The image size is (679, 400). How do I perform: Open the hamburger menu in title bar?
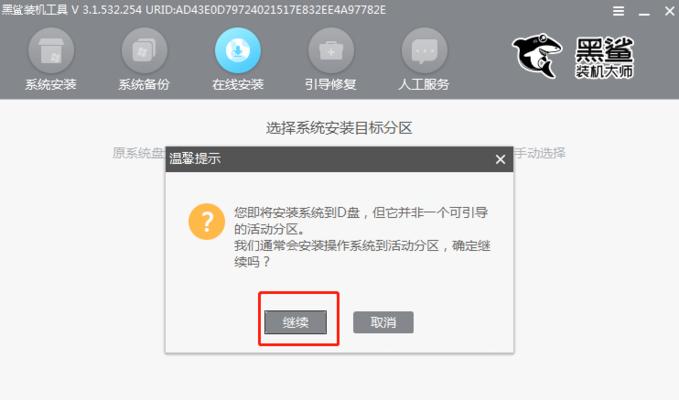tap(618, 11)
